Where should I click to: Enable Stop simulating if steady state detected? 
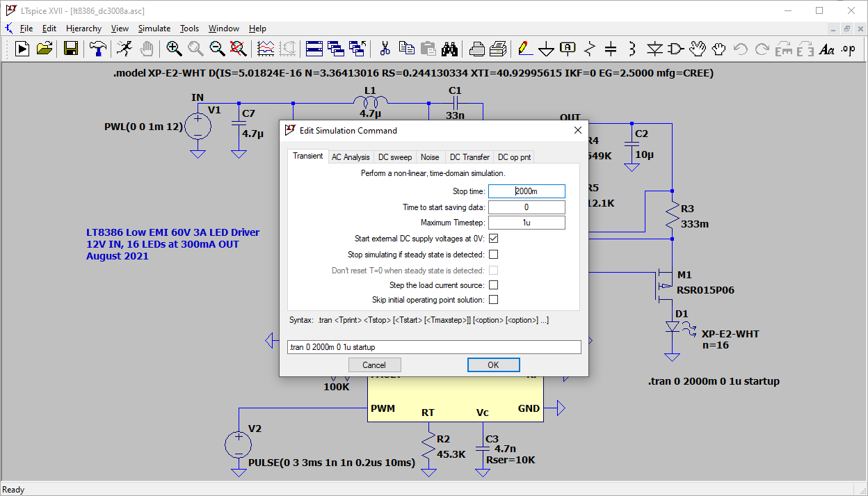(x=493, y=255)
